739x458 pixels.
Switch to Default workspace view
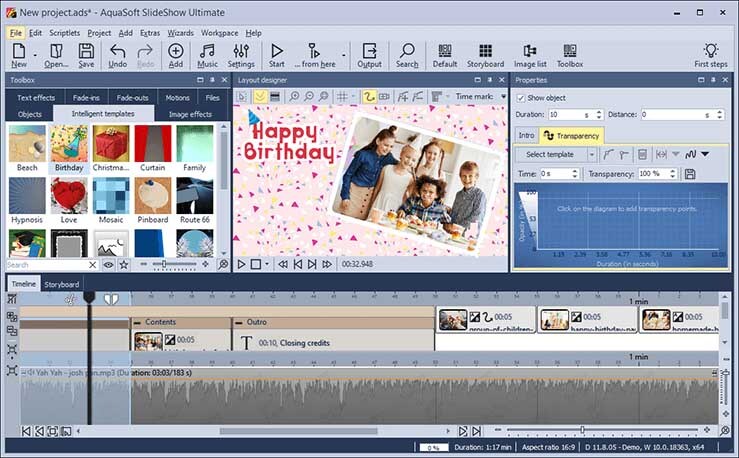pyautogui.click(x=445, y=56)
